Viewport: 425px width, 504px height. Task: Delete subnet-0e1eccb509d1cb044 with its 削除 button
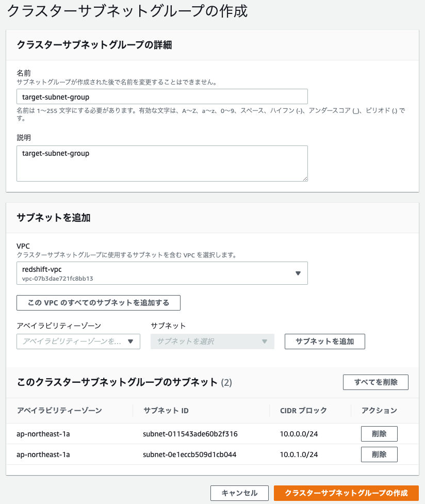(379, 454)
